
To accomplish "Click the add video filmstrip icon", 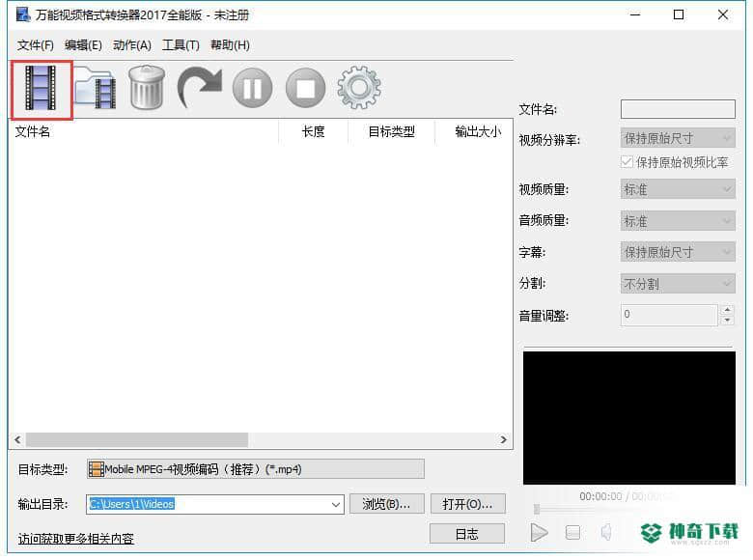I will coord(41,89).
